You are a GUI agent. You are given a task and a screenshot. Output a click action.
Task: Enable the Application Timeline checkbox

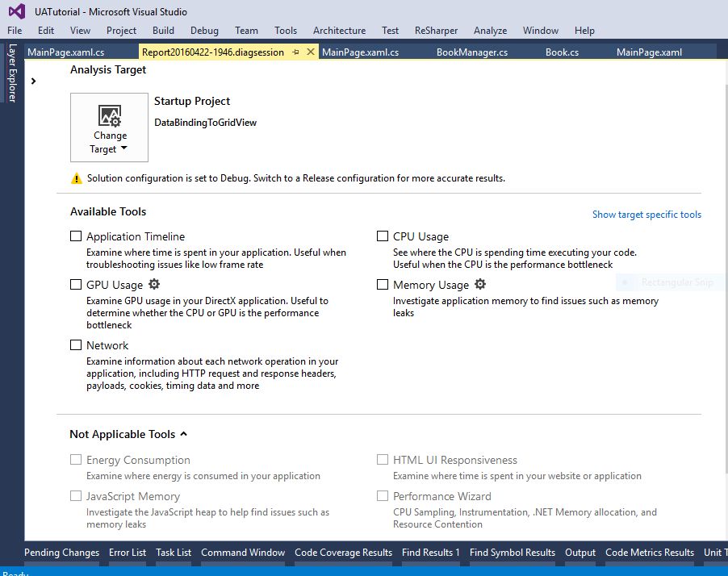[76, 236]
